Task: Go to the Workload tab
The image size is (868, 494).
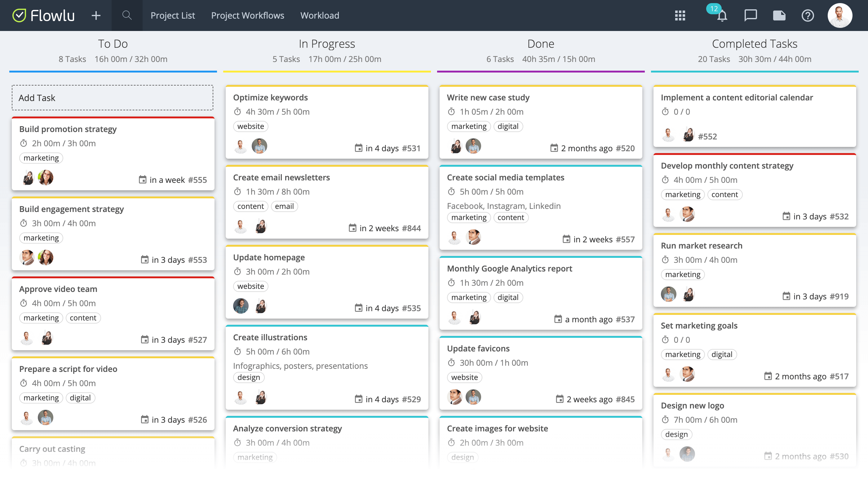Action: [320, 15]
